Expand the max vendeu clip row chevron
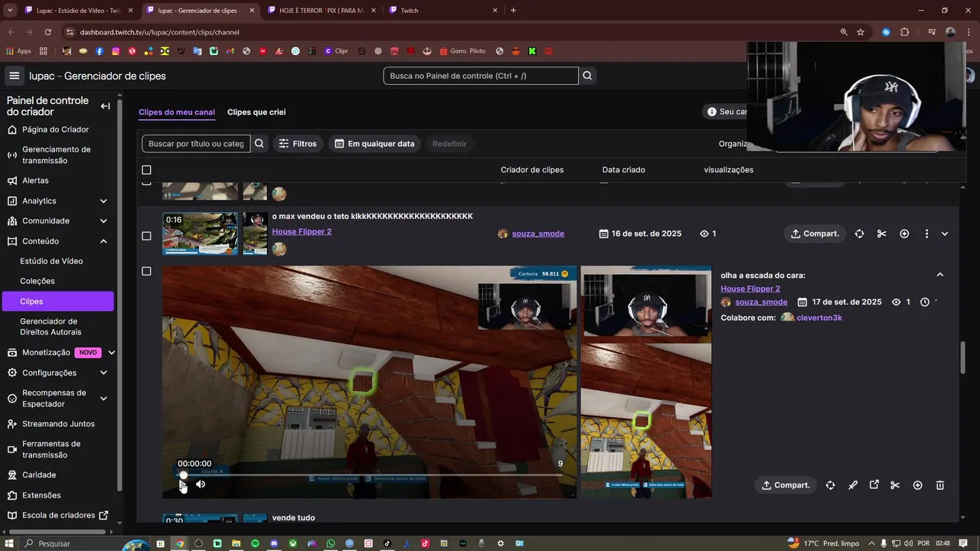This screenshot has width=980, height=551. tap(944, 233)
